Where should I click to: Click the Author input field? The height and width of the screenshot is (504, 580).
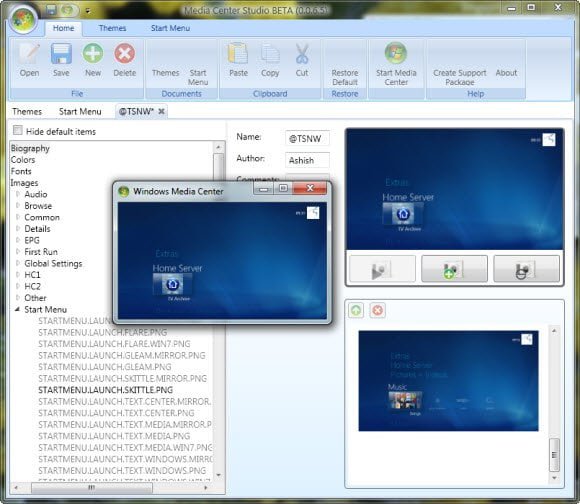click(307, 160)
